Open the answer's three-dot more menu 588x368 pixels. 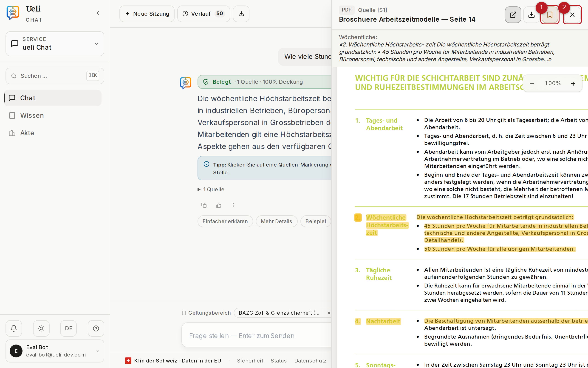click(233, 205)
